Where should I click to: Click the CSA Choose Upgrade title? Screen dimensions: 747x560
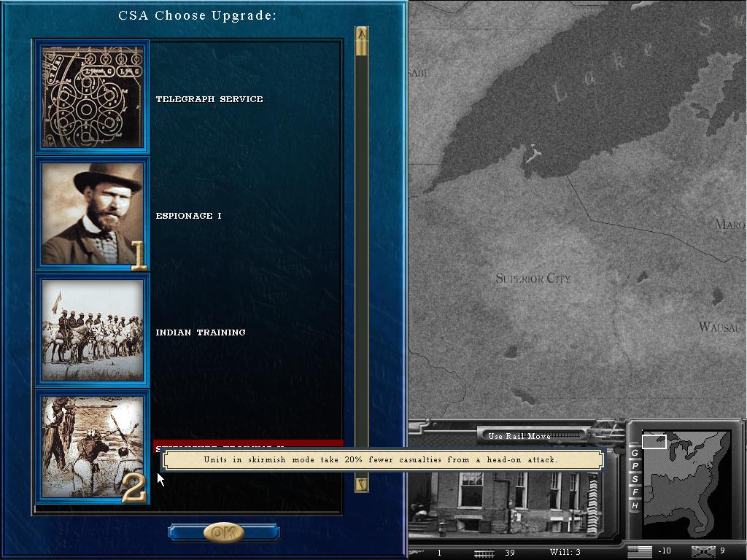pyautogui.click(x=197, y=15)
